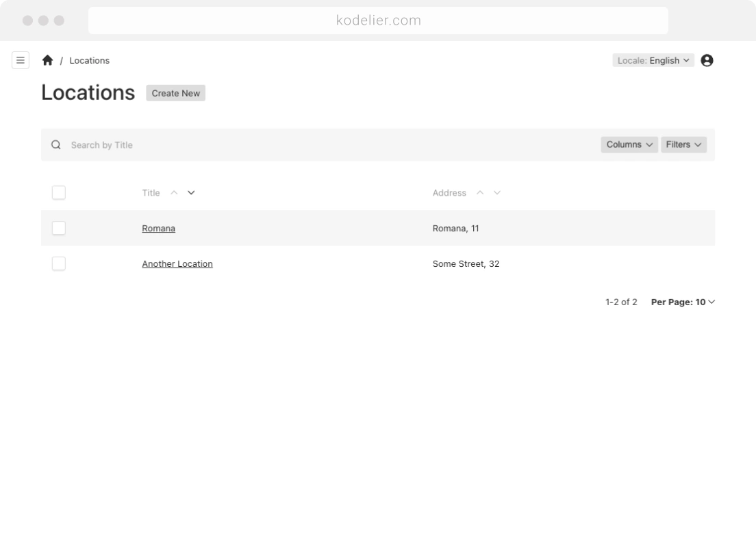Select the Another Location row checkbox
756x533 pixels.
[59, 263]
